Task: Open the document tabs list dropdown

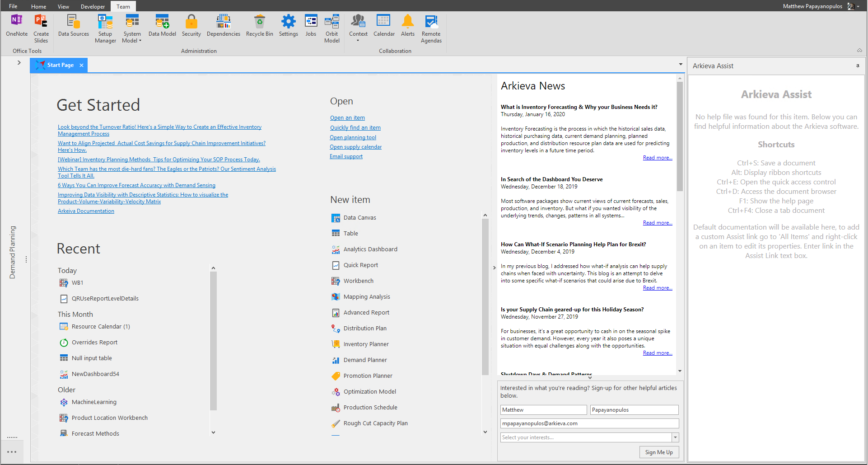Action: 681,65
